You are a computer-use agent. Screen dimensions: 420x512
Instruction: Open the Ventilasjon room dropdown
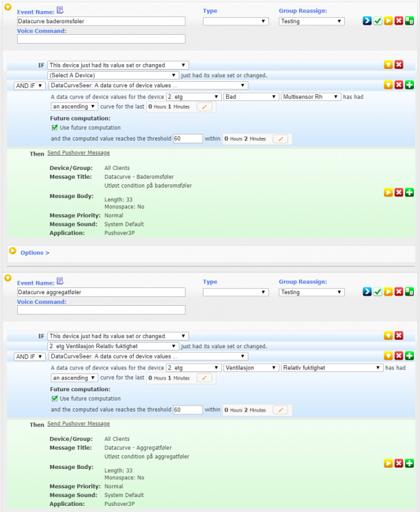[251, 368]
